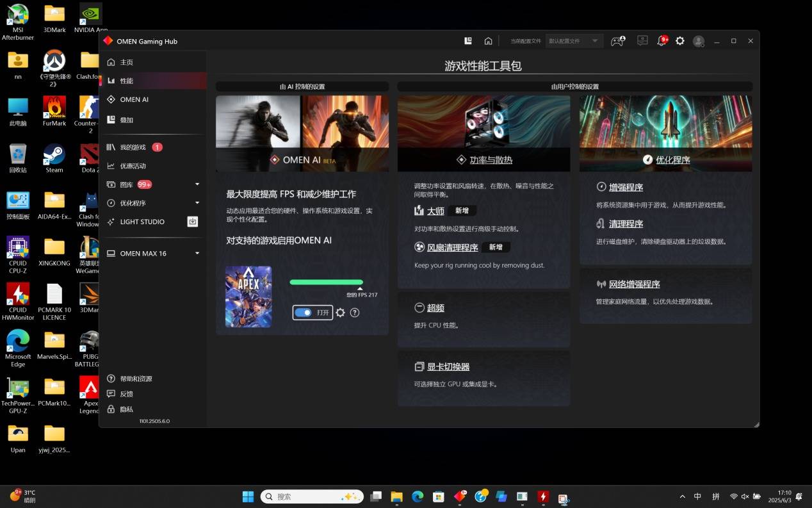
Task: Open the 网络增强程序 link
Action: pos(634,284)
